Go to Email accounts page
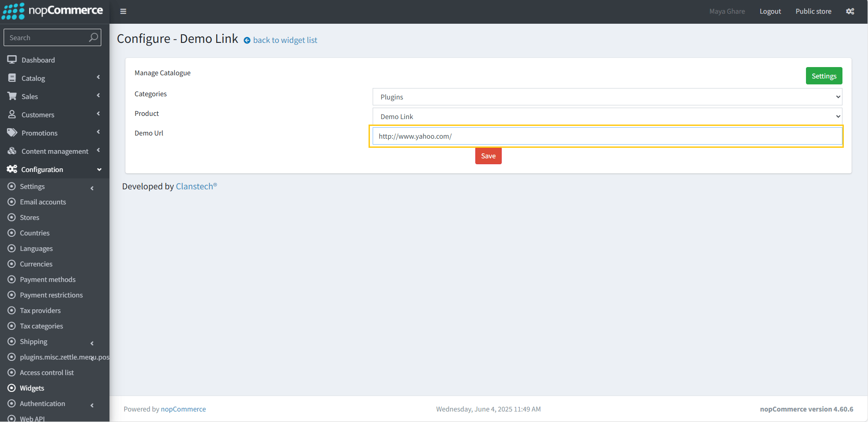The image size is (868, 422). (43, 202)
